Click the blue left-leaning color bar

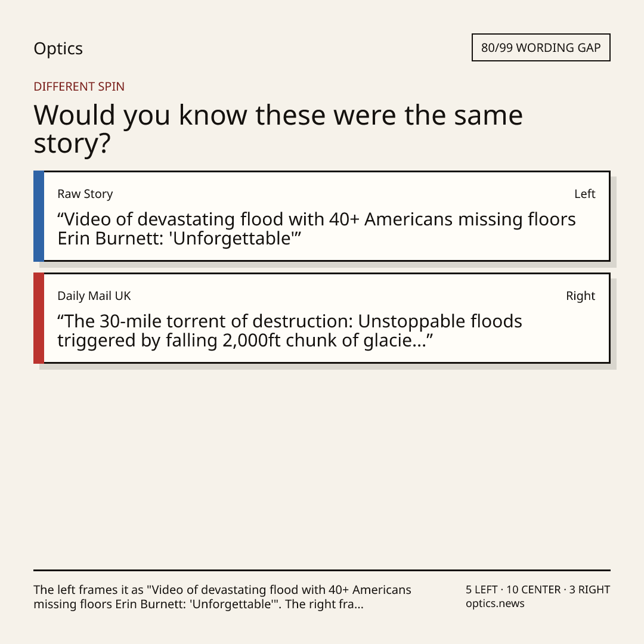[39, 216]
